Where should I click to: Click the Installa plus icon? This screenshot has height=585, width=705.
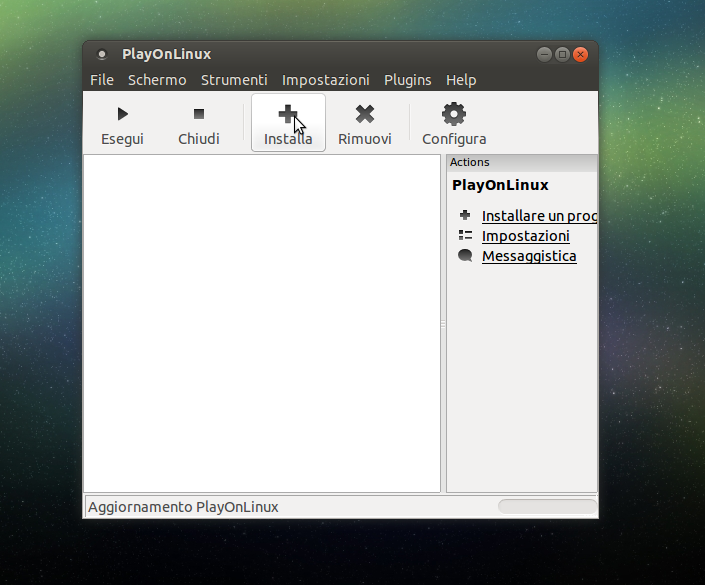[288, 114]
